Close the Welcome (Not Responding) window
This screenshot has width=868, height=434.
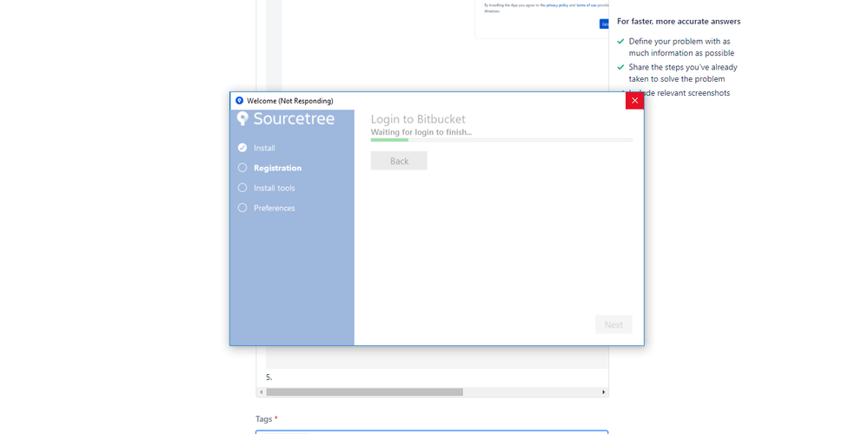(x=634, y=100)
